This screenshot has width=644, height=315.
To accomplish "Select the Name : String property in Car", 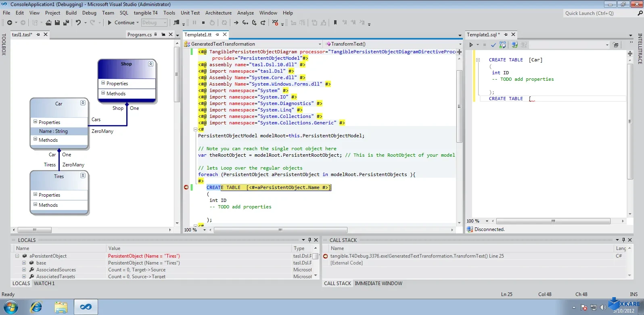I will (59, 131).
